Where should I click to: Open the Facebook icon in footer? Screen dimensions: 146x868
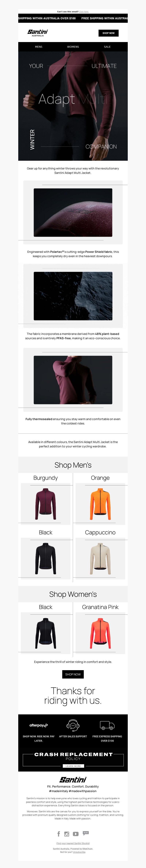[58, 834]
